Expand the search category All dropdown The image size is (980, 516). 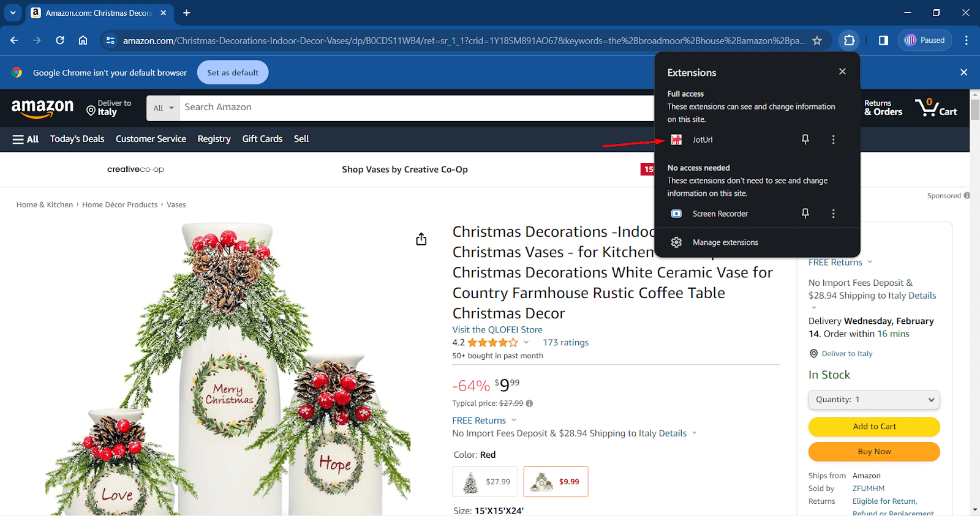pyautogui.click(x=163, y=108)
